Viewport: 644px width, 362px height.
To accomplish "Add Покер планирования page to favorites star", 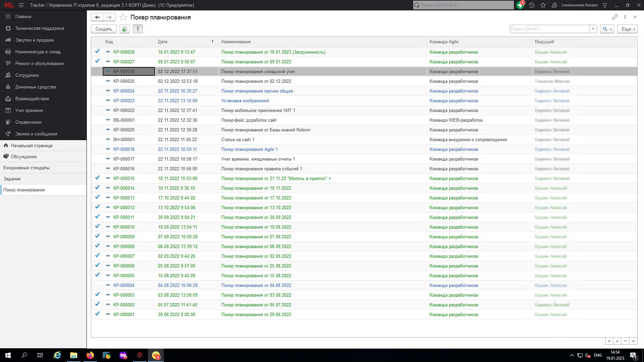I will point(123,17).
